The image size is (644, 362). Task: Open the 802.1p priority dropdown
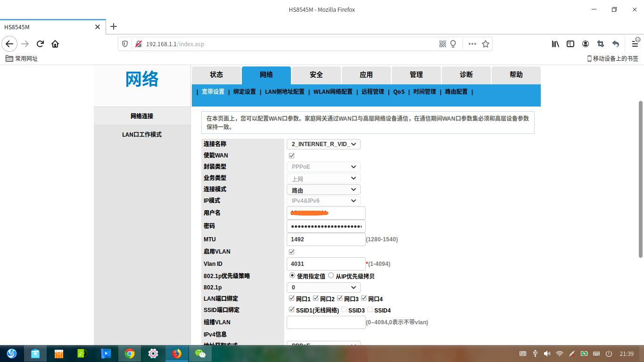tap(323, 287)
